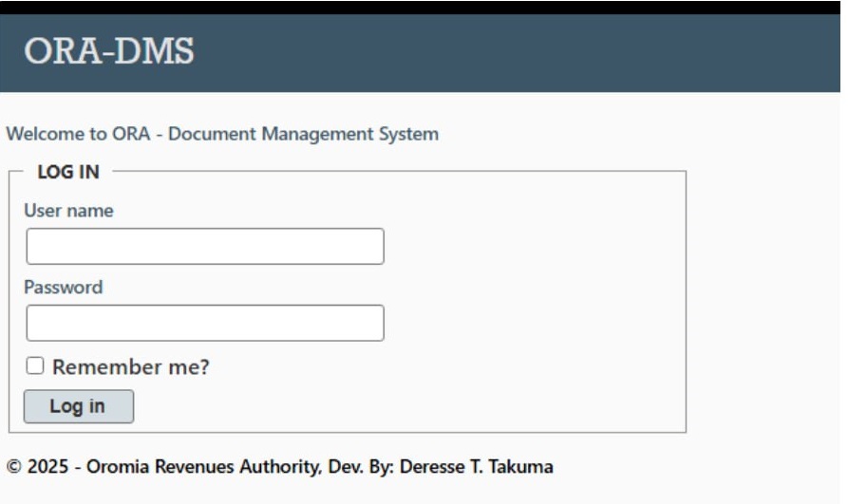Focus the User name input field
Viewport: 848px width, 504px height.
(205, 247)
